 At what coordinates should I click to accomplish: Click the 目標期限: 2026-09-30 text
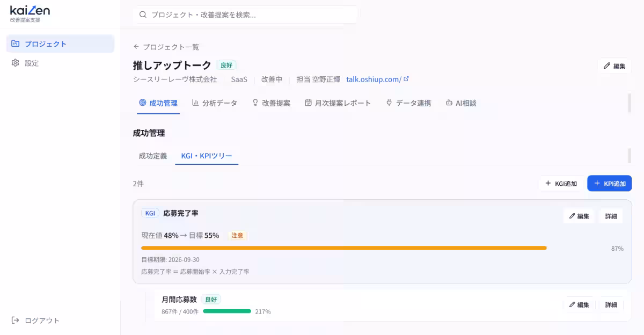pos(170,260)
